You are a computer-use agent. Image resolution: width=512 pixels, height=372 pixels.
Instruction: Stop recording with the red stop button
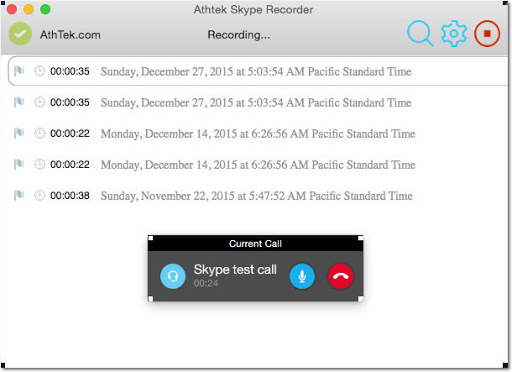(x=487, y=33)
